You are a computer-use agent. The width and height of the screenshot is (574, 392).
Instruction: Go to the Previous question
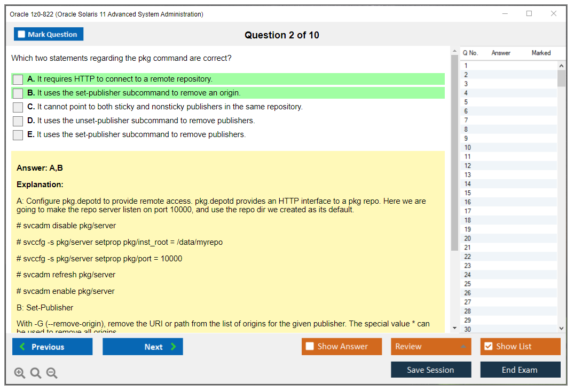tap(52, 347)
